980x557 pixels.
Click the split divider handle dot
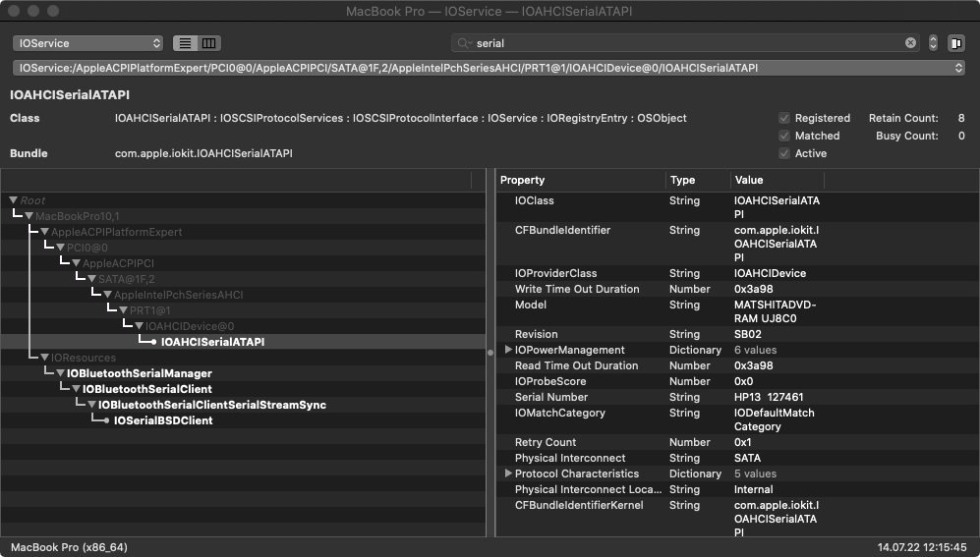490,353
